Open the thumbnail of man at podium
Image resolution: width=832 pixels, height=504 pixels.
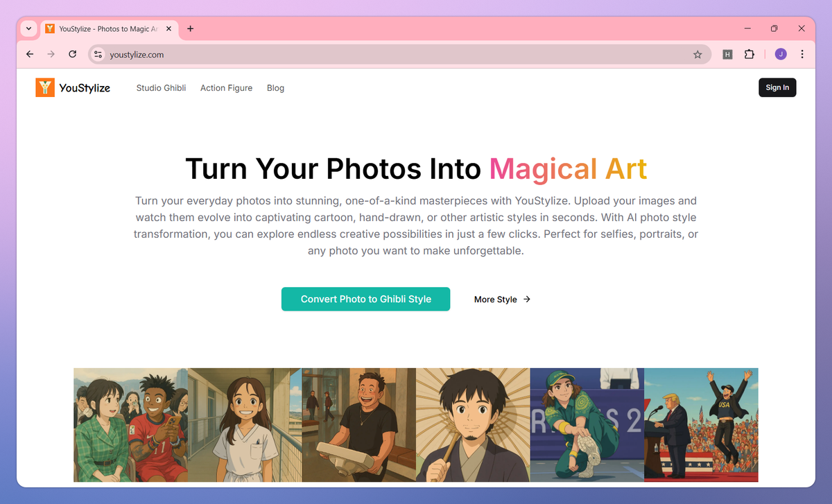(701, 425)
